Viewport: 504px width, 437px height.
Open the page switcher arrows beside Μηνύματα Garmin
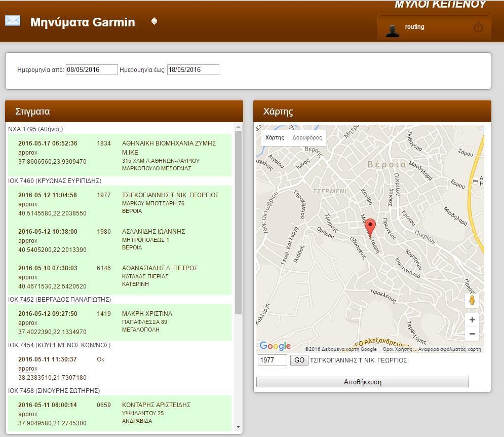click(154, 21)
